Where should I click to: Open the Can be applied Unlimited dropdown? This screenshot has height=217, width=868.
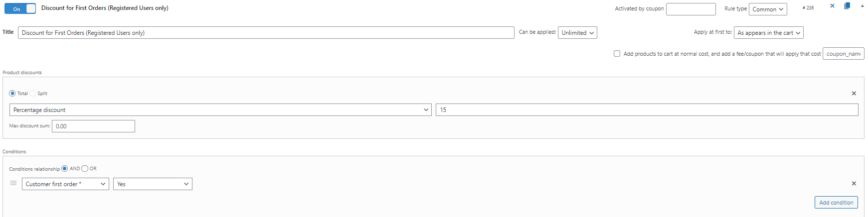click(577, 33)
